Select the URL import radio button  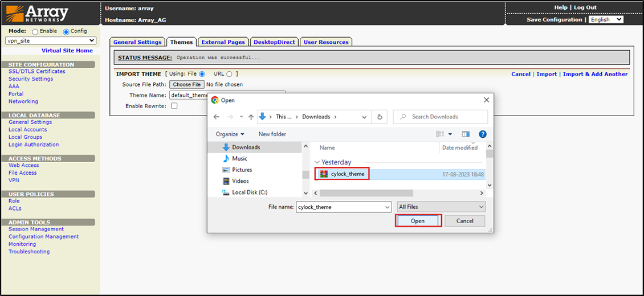[229, 74]
